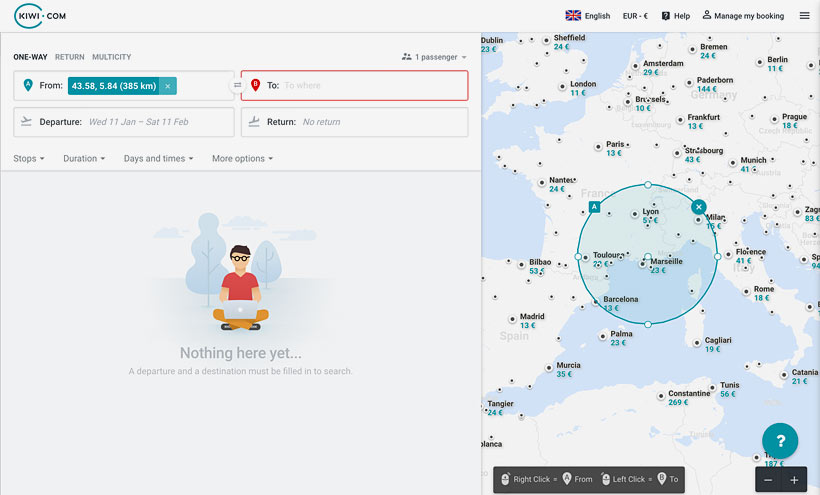Close the radius circle on the map
Viewport: 820px width, 495px height.
click(698, 207)
